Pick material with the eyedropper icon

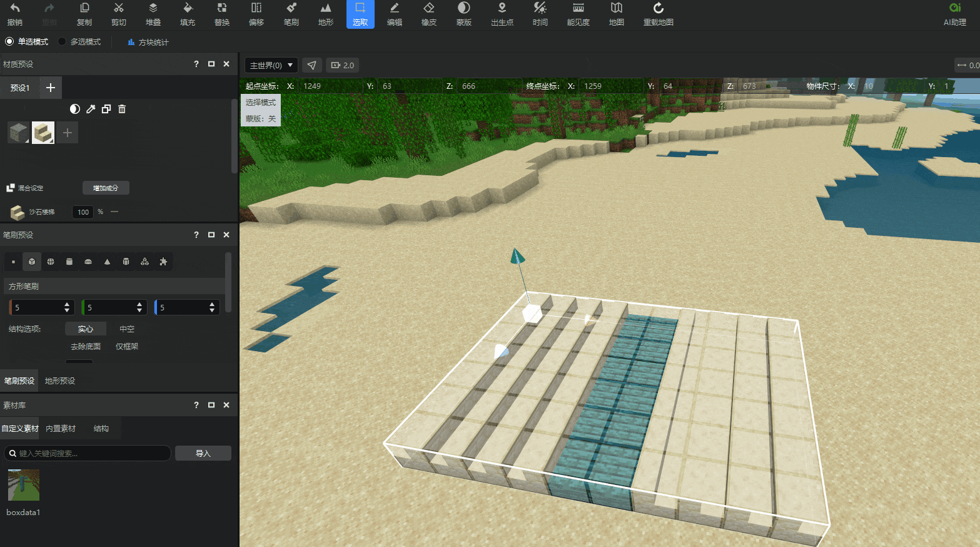click(91, 109)
